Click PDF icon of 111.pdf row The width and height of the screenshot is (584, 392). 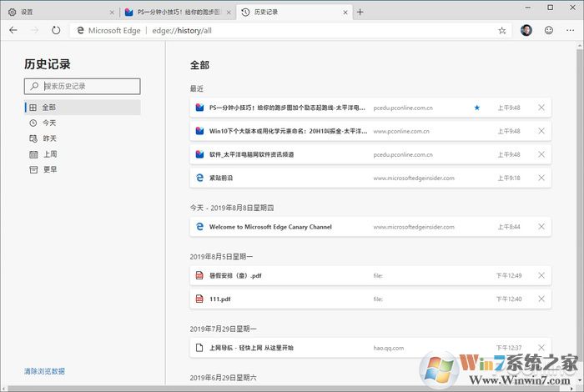click(x=199, y=299)
